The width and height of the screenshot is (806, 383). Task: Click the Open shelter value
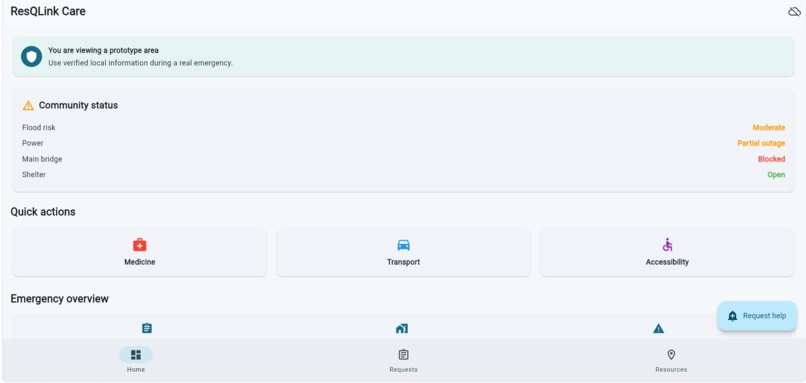click(776, 175)
